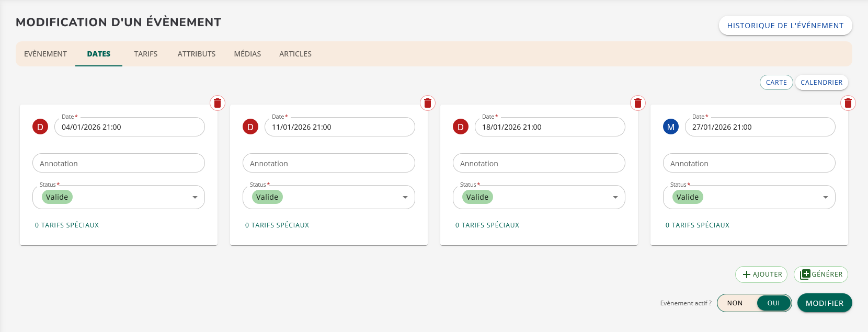Switch to the TARIFS tab
This screenshot has height=332, width=868.
(x=145, y=54)
